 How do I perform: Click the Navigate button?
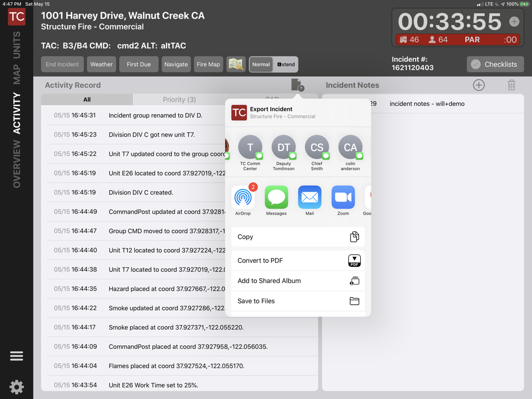click(176, 64)
